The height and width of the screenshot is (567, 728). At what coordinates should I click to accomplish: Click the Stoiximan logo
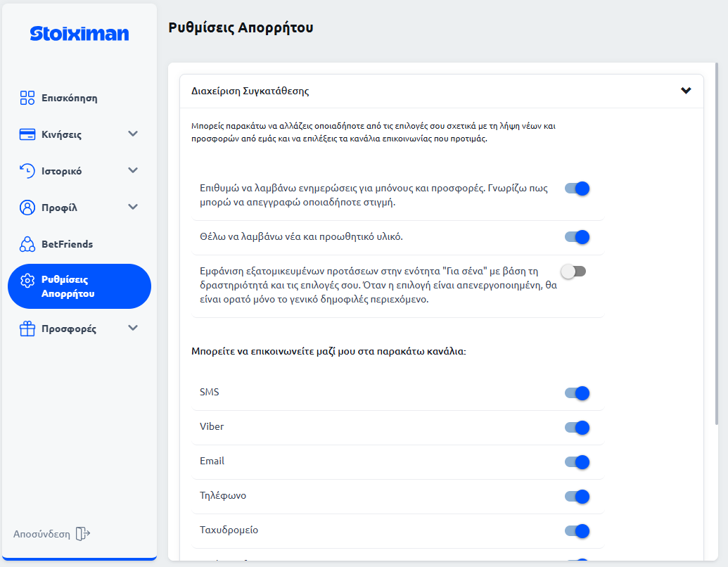(78, 33)
